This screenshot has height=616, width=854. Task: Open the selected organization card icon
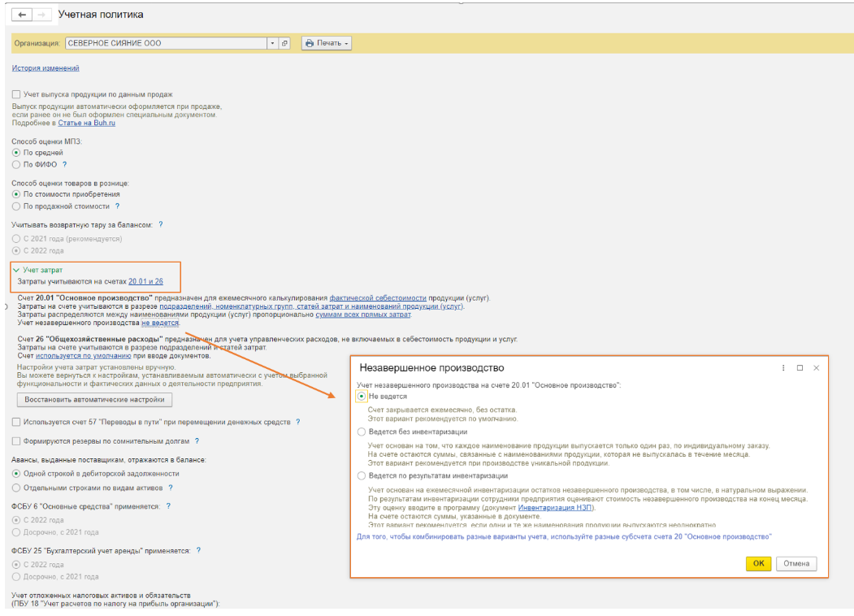point(284,43)
